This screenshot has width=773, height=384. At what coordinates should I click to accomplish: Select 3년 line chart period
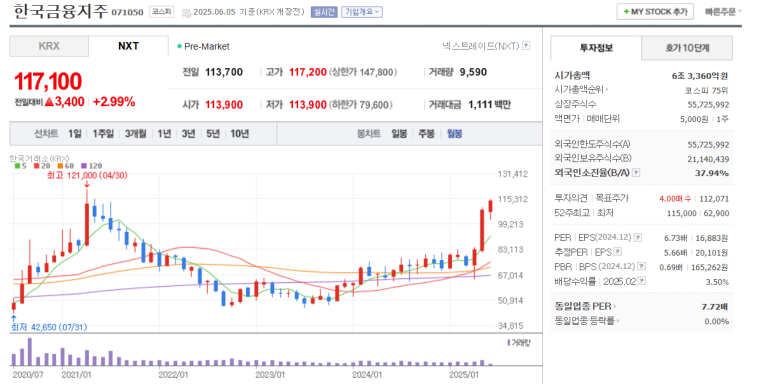[188, 134]
